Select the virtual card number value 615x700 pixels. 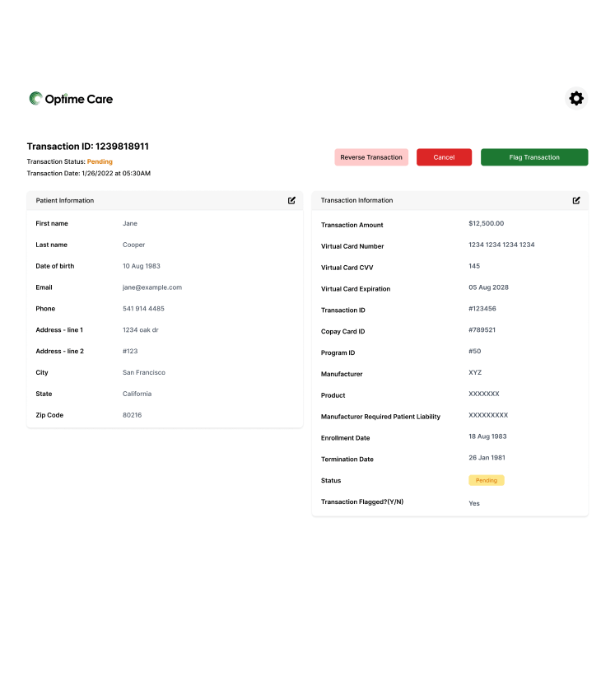pos(501,245)
